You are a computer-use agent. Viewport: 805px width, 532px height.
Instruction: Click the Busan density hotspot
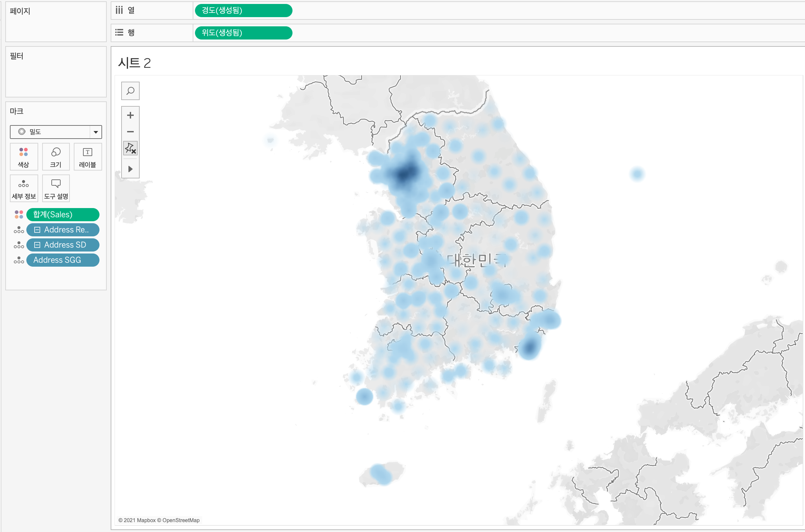click(x=529, y=347)
